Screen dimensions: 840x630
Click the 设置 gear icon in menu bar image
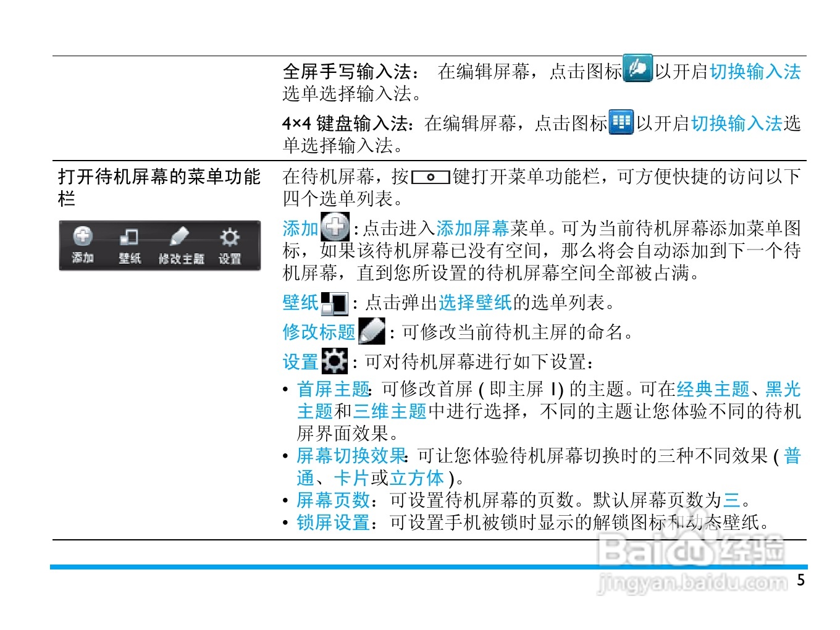pos(230,237)
